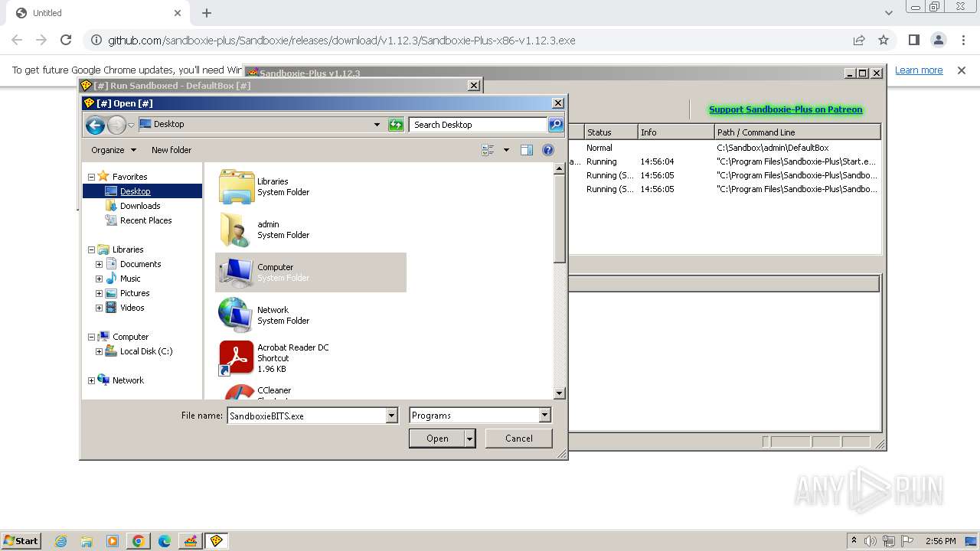980x551 pixels.
Task: Click the Forward arrow in the Open dialog
Action: coord(116,125)
